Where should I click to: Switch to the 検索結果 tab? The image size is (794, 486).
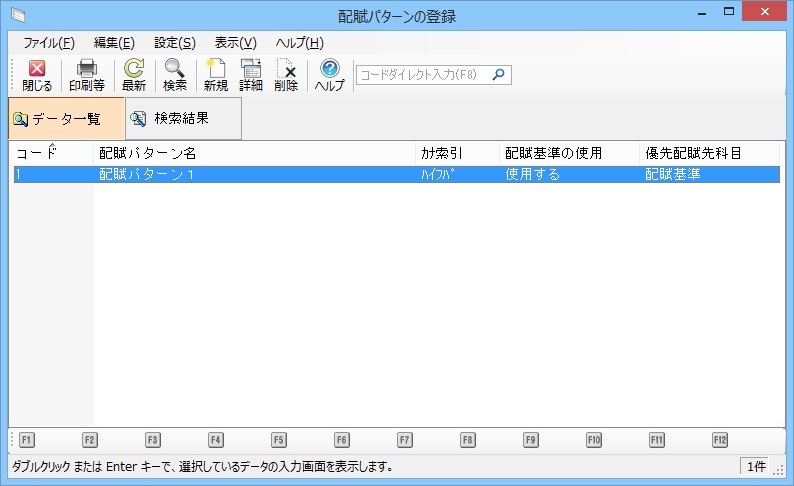[x=182, y=119]
